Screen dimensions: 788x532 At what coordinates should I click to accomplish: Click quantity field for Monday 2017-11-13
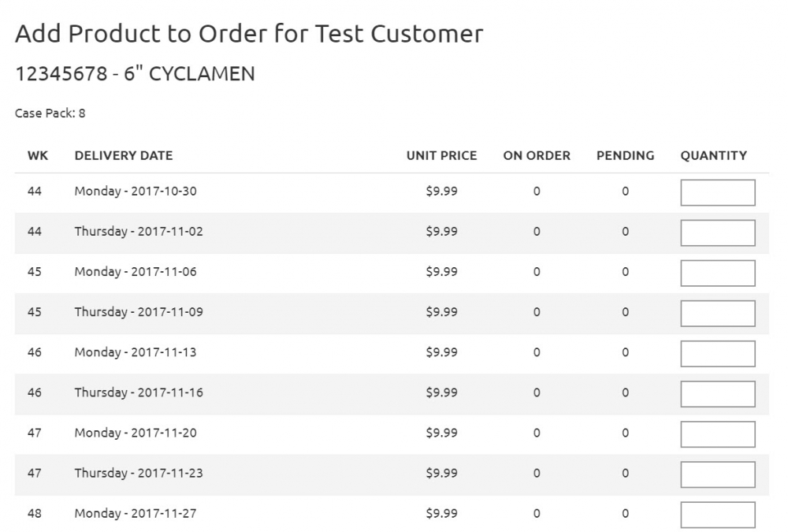[x=718, y=354]
